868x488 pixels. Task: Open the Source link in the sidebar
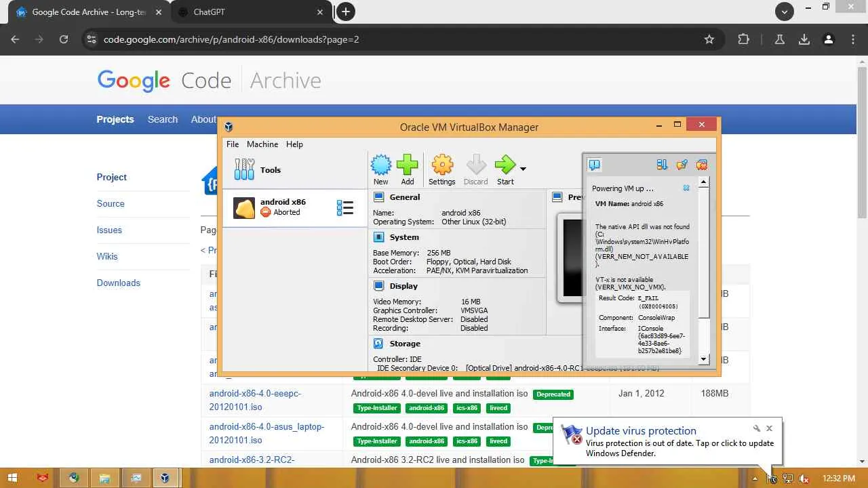(111, 203)
